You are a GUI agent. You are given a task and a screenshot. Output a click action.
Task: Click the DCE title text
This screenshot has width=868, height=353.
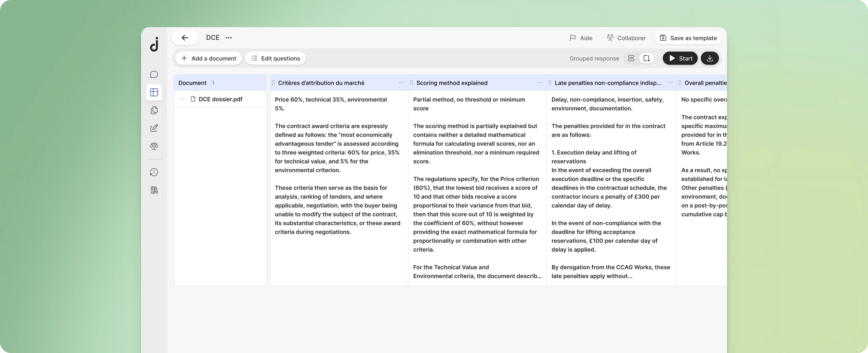[213, 38]
